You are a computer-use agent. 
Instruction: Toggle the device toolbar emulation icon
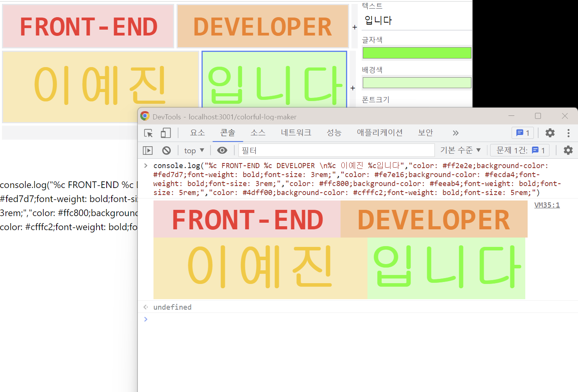[x=166, y=133]
